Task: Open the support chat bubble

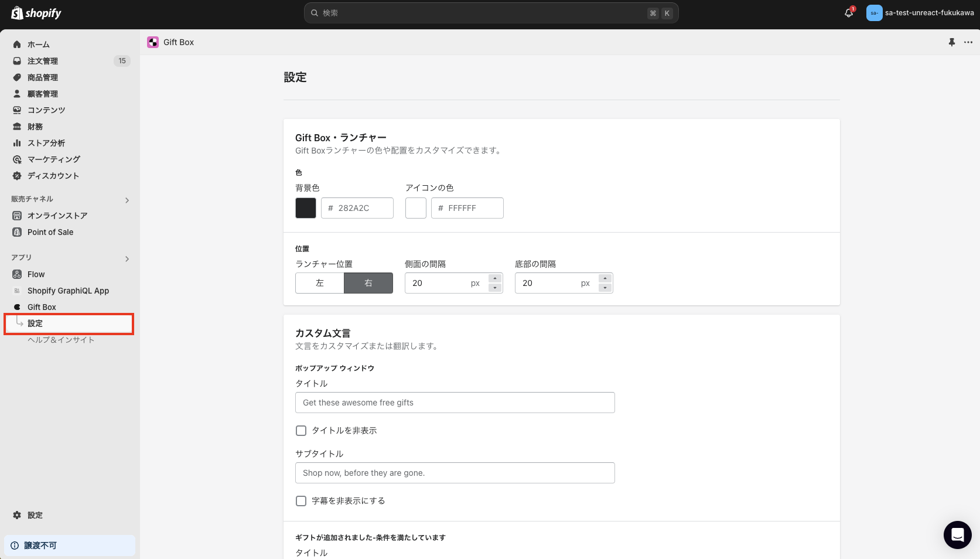Action: 957,535
